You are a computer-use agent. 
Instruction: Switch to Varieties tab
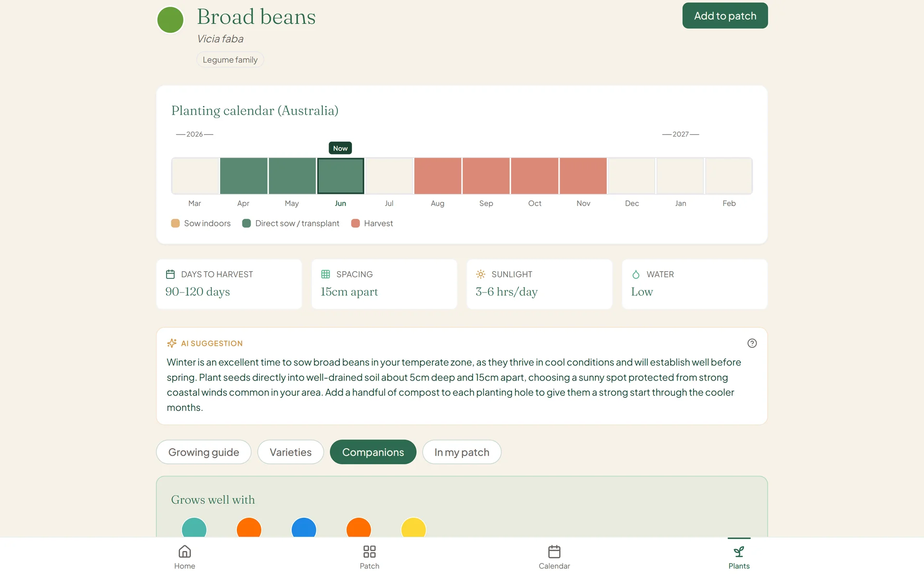click(x=291, y=452)
